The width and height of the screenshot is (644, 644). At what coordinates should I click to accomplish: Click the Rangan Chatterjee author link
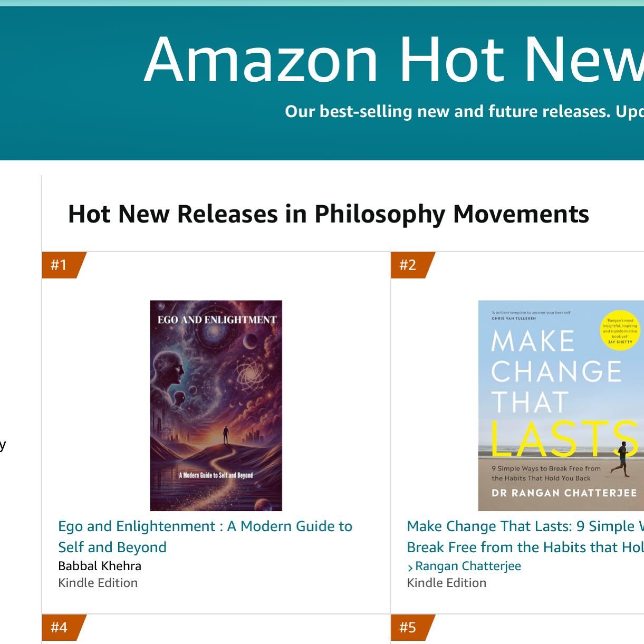(x=467, y=565)
